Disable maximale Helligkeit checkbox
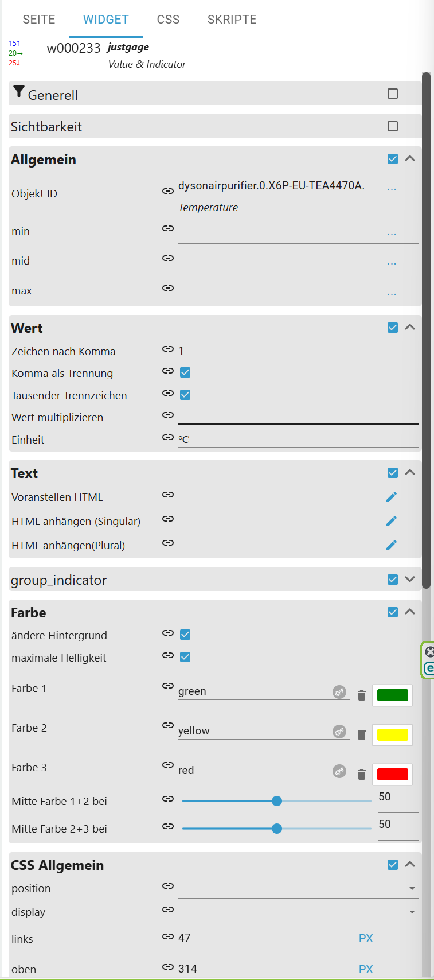Viewport: 434px width, 980px height. pos(185,657)
